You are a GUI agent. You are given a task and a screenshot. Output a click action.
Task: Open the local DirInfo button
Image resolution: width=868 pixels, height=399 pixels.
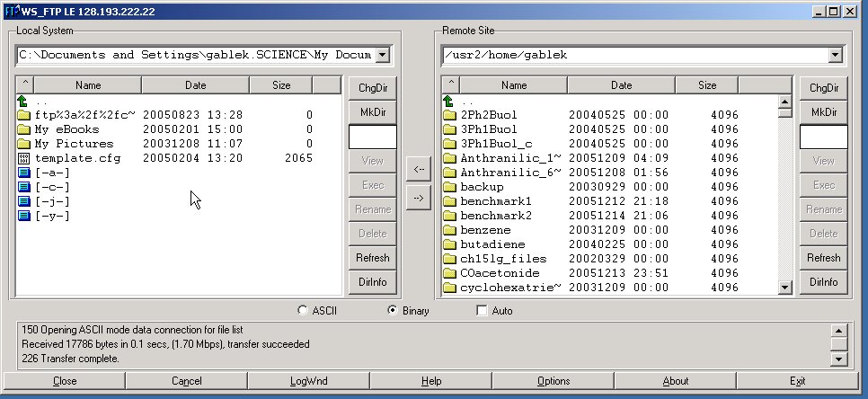(x=373, y=282)
